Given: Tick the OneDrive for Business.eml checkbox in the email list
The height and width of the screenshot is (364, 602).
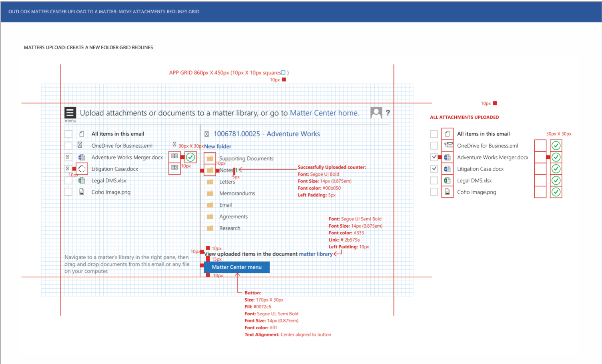Looking at the screenshot, I should [x=68, y=146].
